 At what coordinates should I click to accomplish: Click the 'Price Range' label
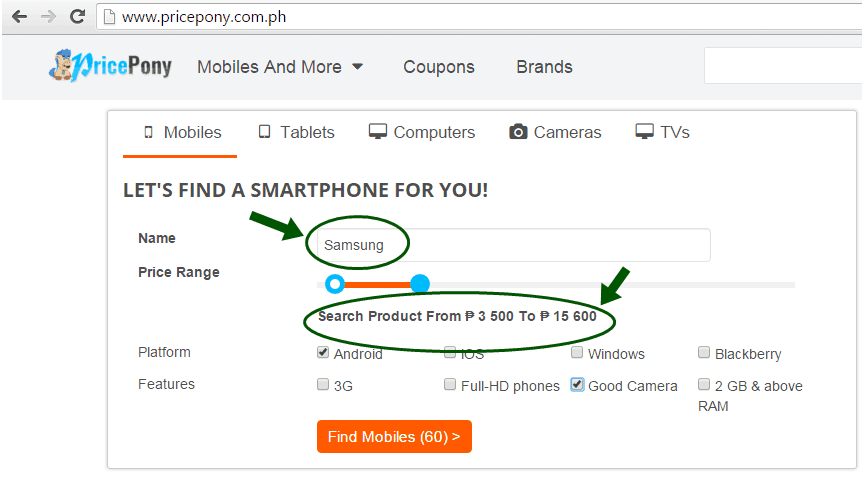pyautogui.click(x=179, y=272)
